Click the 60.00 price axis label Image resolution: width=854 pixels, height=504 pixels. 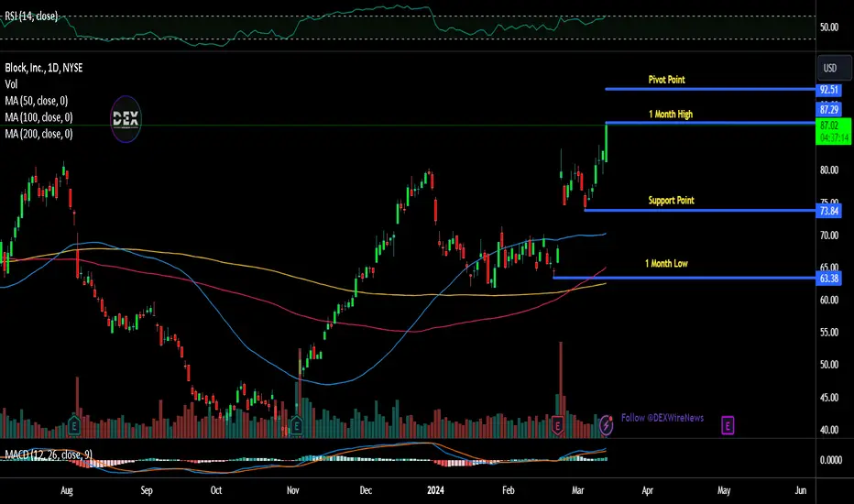pos(829,300)
